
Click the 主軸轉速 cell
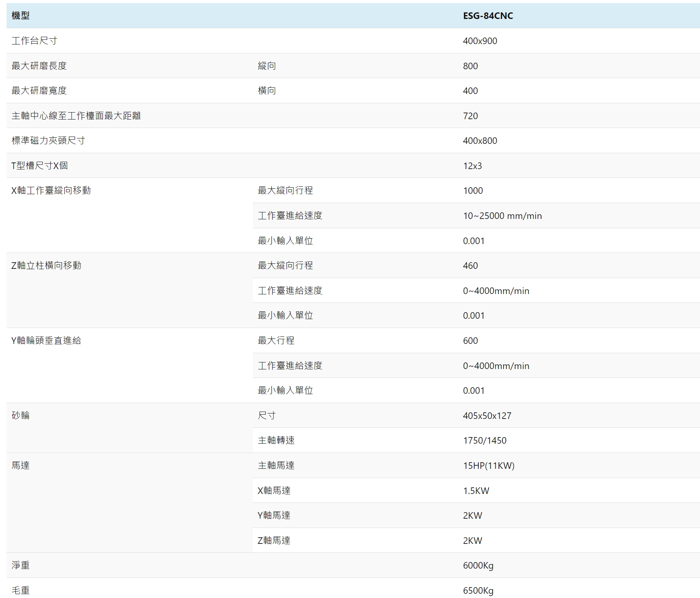(276, 440)
